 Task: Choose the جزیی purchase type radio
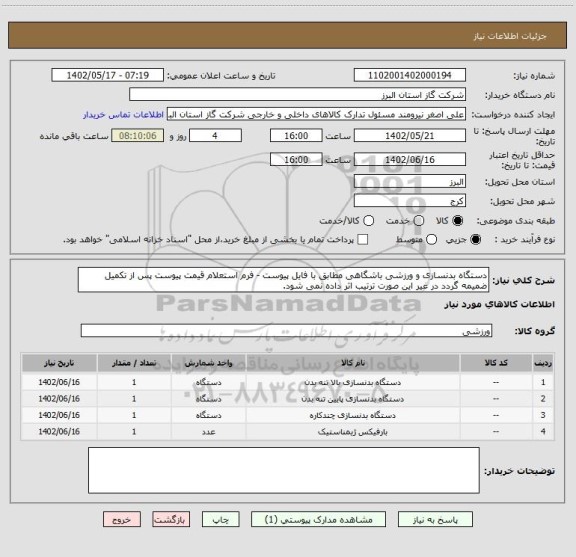pyautogui.click(x=476, y=240)
